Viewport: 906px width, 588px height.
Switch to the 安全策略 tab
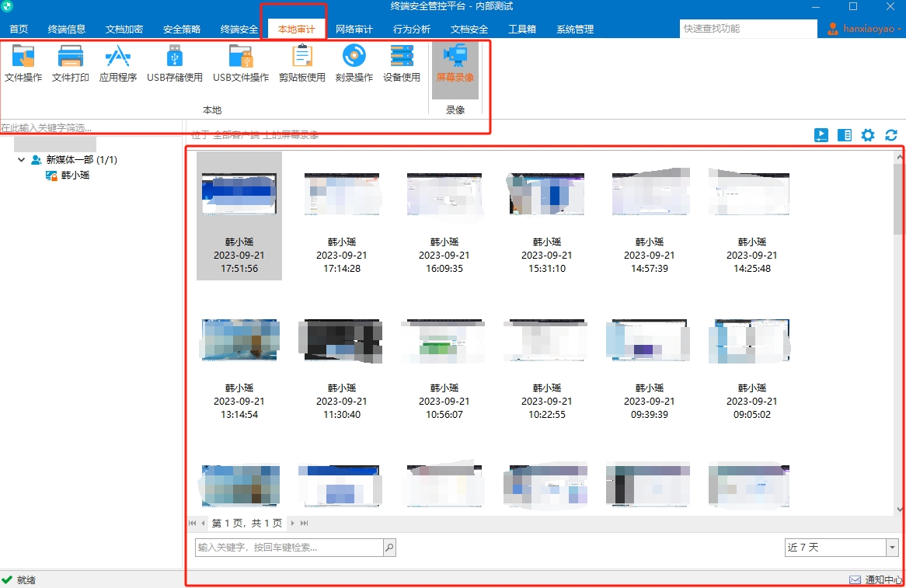[181, 29]
